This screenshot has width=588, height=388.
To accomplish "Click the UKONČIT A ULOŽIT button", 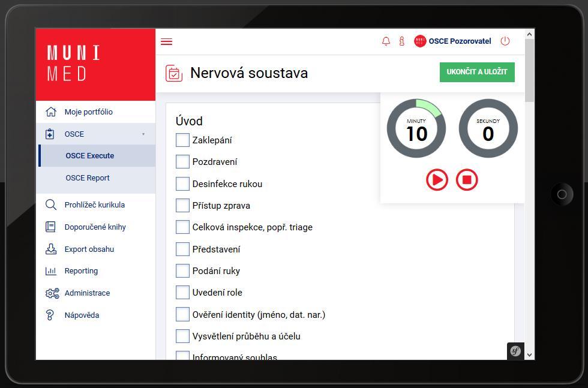I will pyautogui.click(x=477, y=72).
